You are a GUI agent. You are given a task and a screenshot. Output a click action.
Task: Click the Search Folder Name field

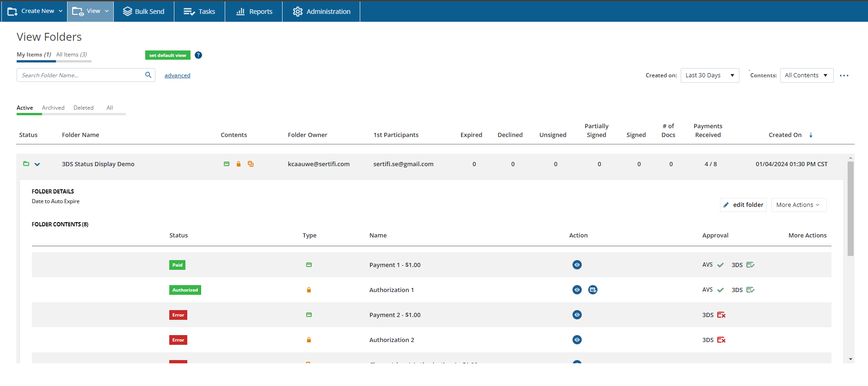tap(81, 75)
